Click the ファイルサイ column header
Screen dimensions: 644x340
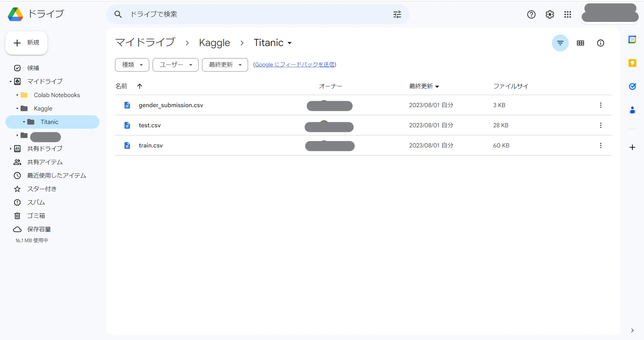(511, 86)
